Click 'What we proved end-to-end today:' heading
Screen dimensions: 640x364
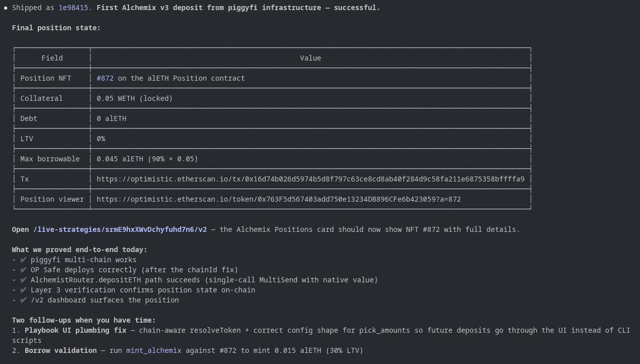[79, 250]
